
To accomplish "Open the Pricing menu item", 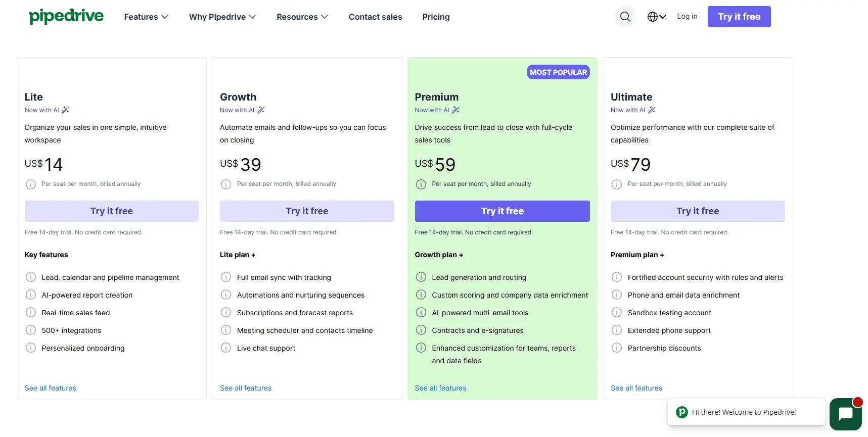I will (436, 17).
